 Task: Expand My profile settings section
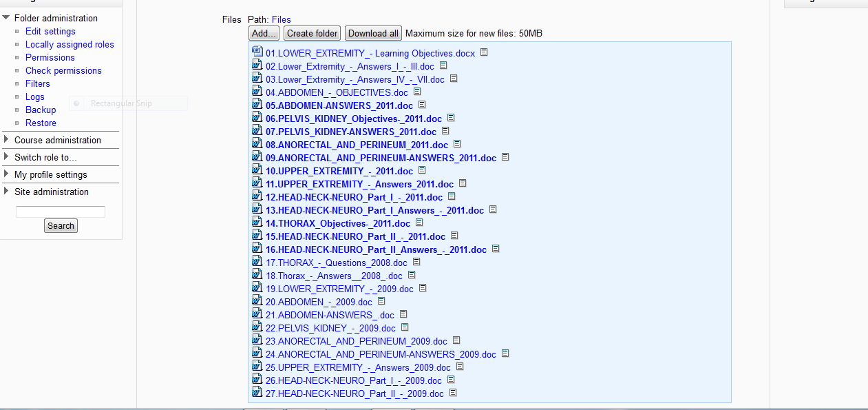pyautogui.click(x=6, y=174)
